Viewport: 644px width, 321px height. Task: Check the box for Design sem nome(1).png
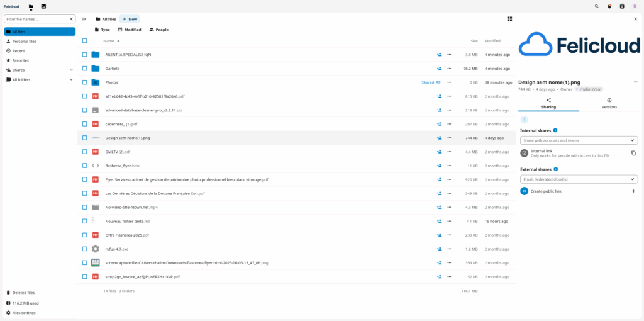click(x=85, y=138)
